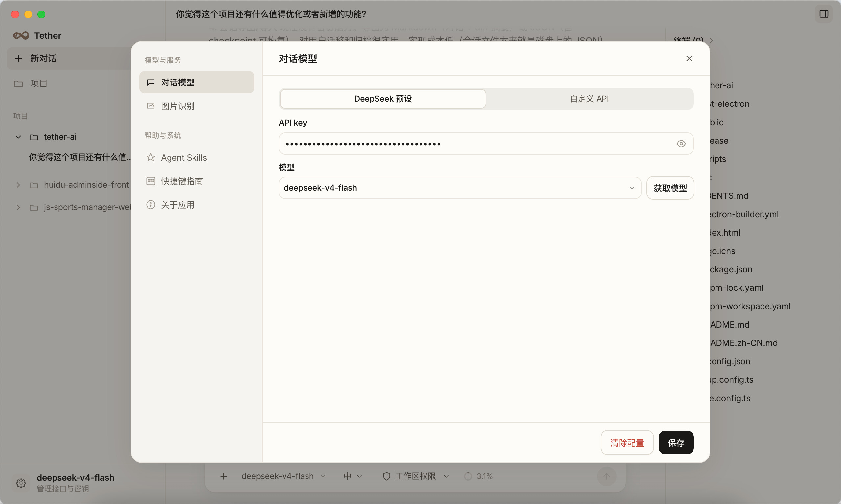
Task: Open the 模型 dropdown showing deepseek-v4-flash
Action: pyautogui.click(x=460, y=188)
